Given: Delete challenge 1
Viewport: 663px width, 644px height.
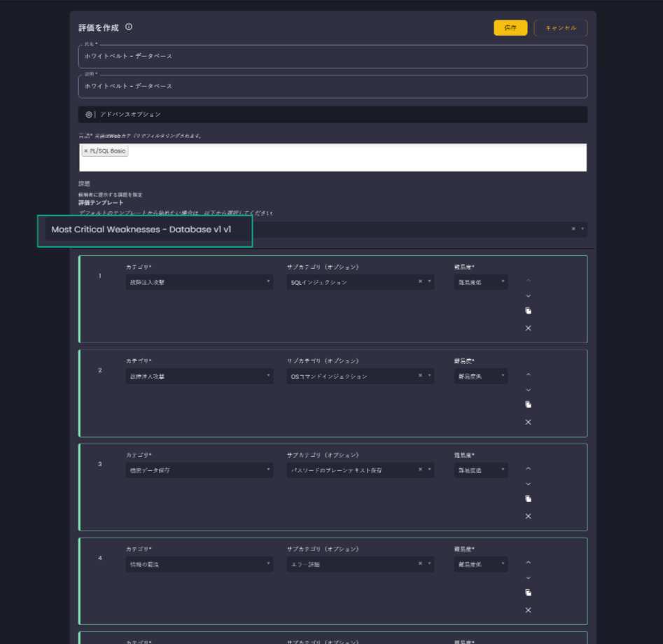Looking at the screenshot, I should (x=528, y=328).
